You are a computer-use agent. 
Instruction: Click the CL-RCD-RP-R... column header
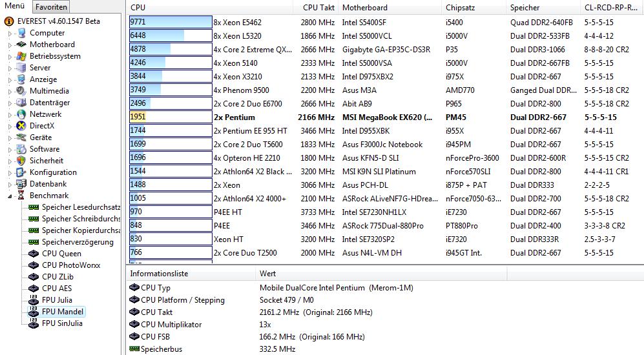pyautogui.click(x=612, y=7)
